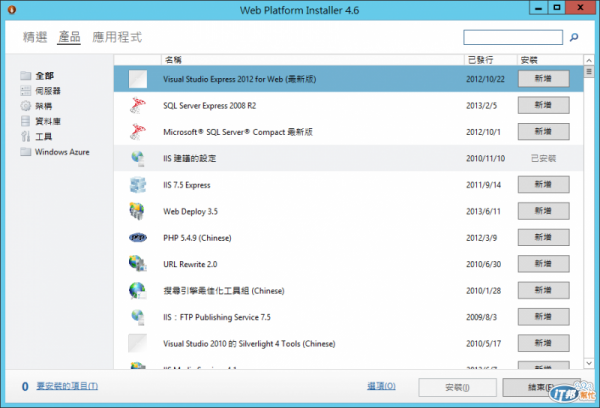Switch to the 產品 tab
Screen dimensions: 600x408
click(69, 37)
